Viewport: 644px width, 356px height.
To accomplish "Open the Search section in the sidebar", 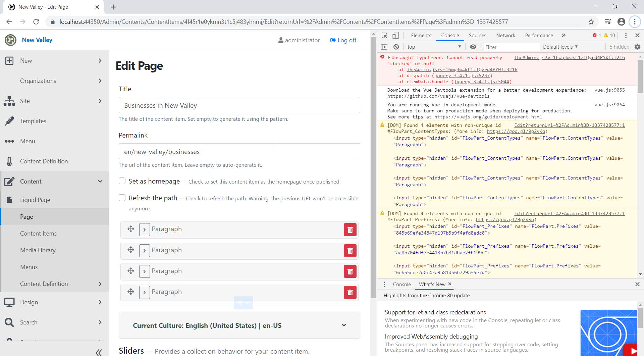I will pos(29,322).
